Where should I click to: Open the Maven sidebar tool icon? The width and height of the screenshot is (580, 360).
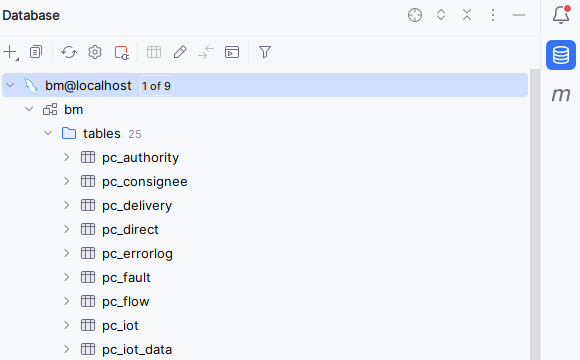(x=561, y=95)
